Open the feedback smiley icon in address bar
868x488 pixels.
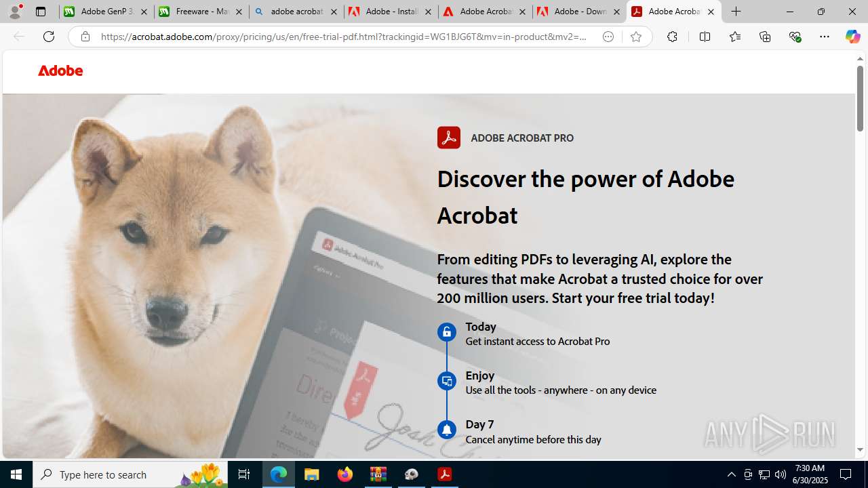pos(608,37)
